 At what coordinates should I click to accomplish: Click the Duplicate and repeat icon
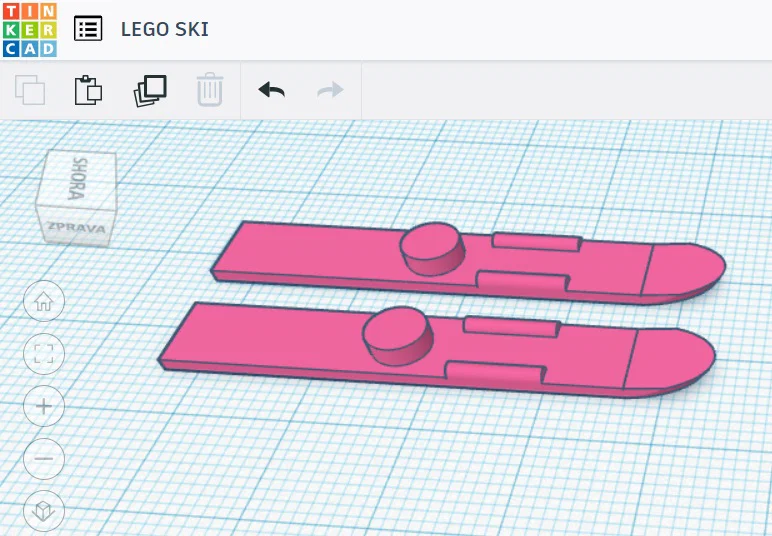150,91
